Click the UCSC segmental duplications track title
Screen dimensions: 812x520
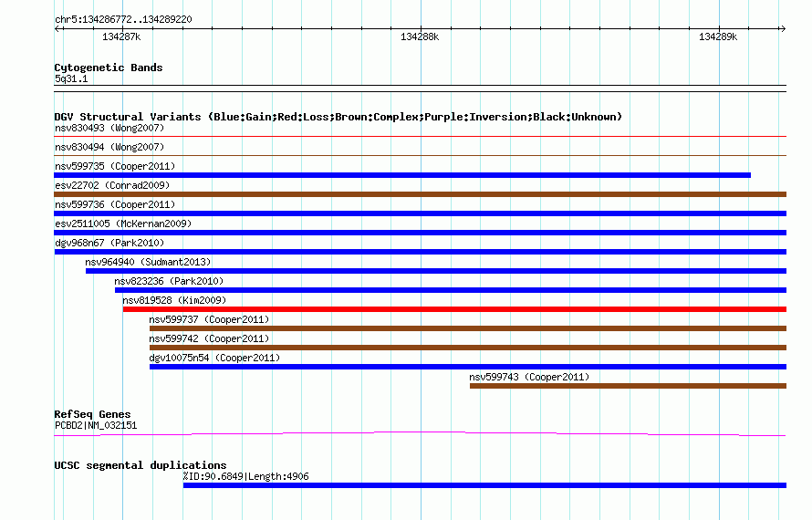pos(141,465)
